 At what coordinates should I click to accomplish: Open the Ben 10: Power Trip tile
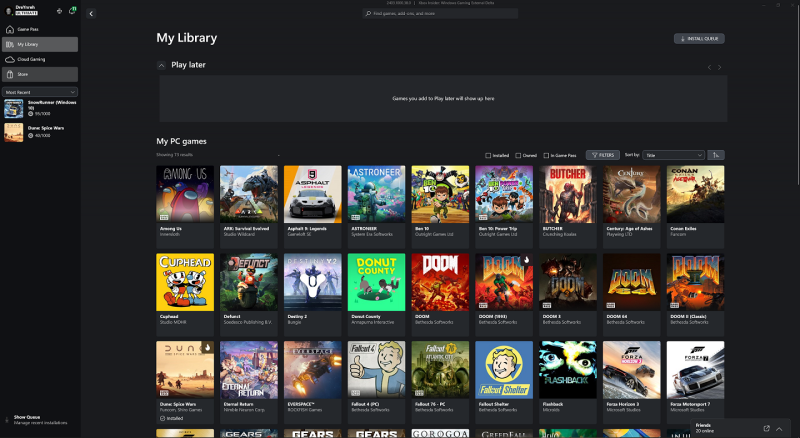click(504, 207)
